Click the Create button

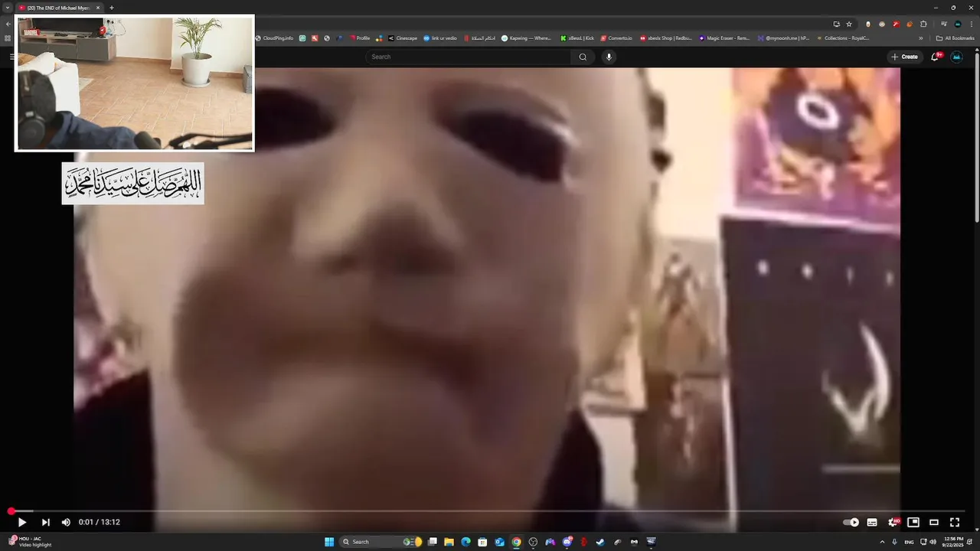904,57
